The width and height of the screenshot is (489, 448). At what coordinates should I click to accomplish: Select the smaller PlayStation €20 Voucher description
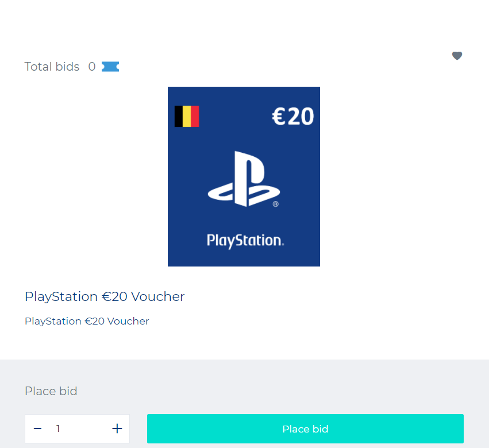[x=87, y=321]
